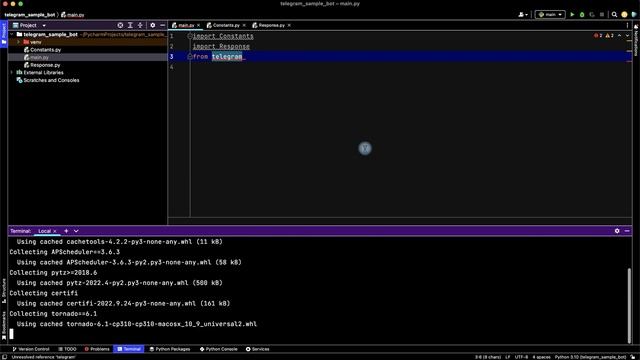Toggle the Project sidebar stripe button
Viewport: 640px width, 360px height.
pyautogui.click(x=4, y=34)
